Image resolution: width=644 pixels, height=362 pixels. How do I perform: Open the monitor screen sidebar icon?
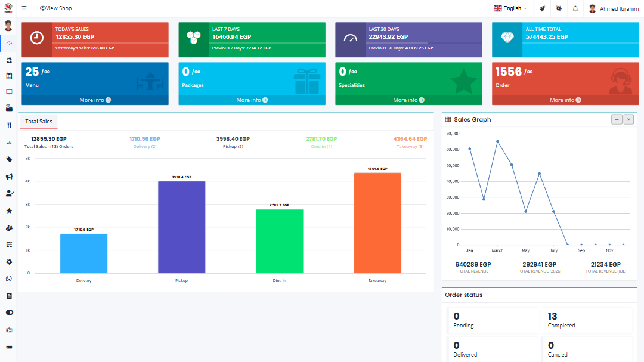point(9,92)
